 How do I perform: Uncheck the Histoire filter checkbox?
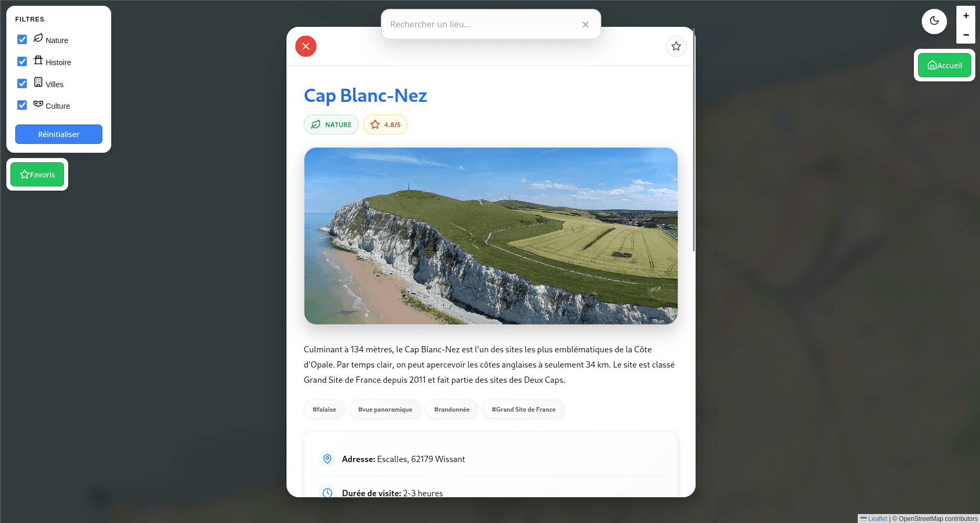[x=22, y=61]
